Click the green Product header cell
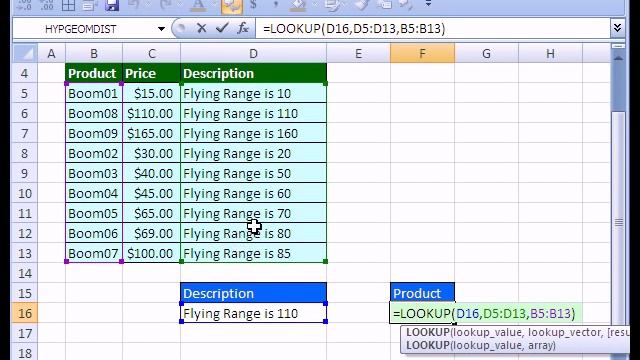 [94, 73]
